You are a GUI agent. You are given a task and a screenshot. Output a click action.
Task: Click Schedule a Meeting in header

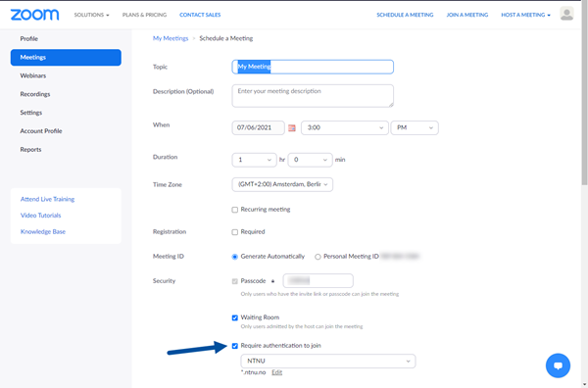click(x=405, y=15)
